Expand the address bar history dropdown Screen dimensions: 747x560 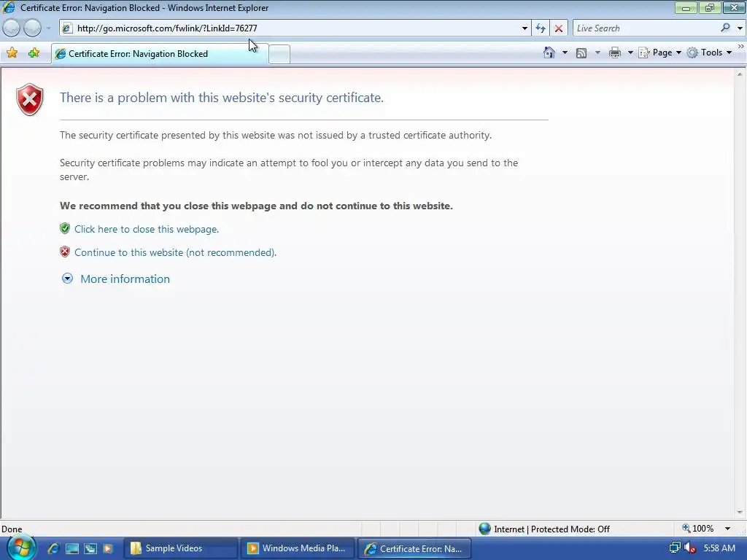(x=525, y=28)
